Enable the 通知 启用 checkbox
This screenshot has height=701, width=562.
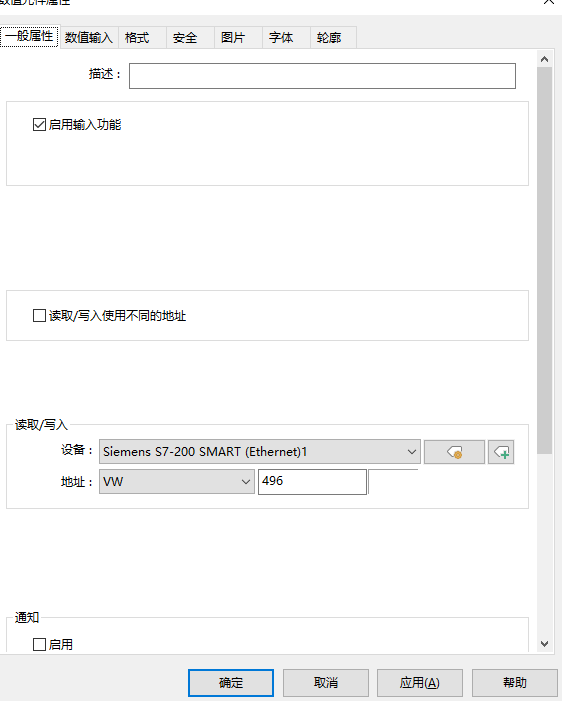tap(39, 644)
